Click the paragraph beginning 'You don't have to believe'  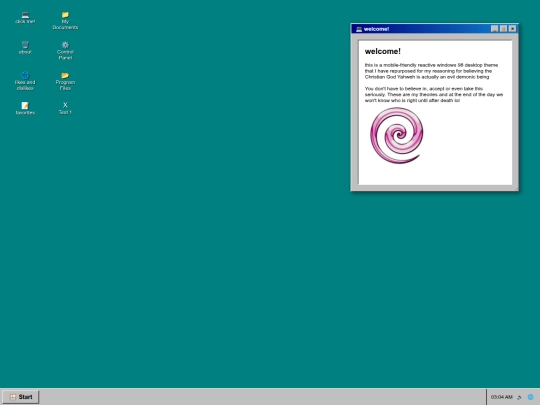(434, 94)
